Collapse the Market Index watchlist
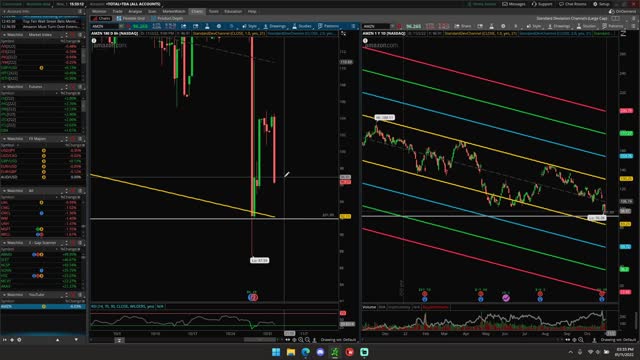Screen dimensions: 640x360 (4, 35)
